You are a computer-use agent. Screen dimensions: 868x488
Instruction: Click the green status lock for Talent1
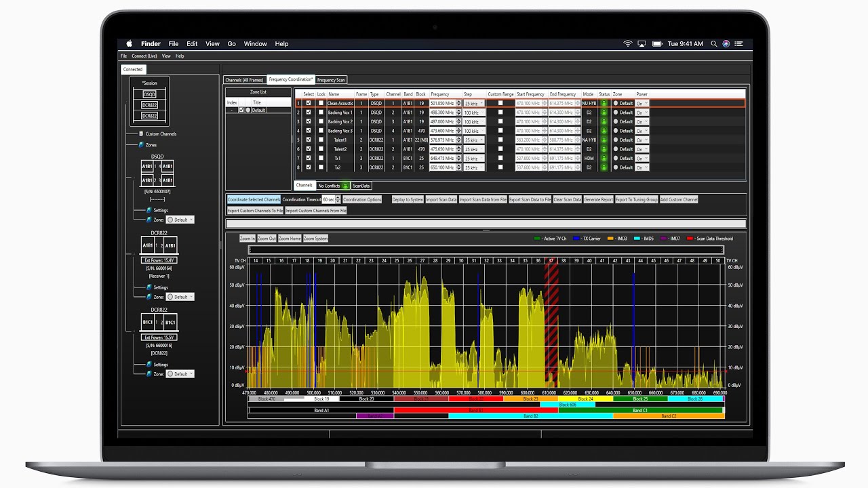604,140
